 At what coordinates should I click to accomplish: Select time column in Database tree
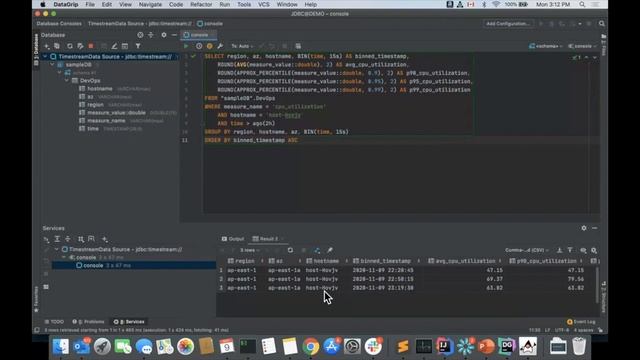coord(93,129)
